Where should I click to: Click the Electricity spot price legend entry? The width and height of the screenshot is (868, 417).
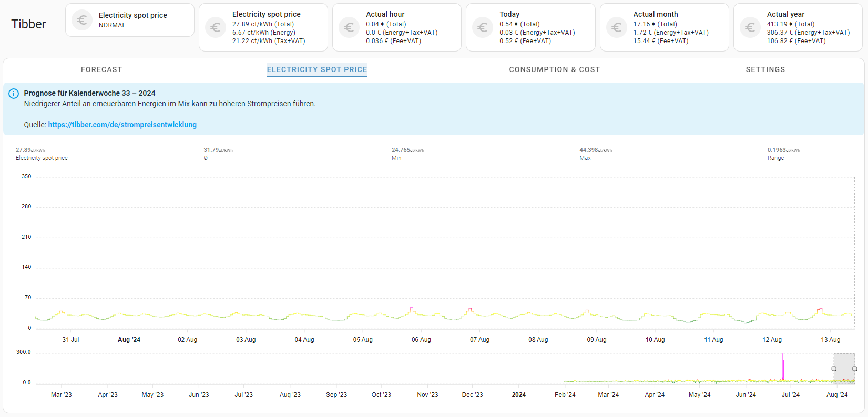[x=42, y=154]
